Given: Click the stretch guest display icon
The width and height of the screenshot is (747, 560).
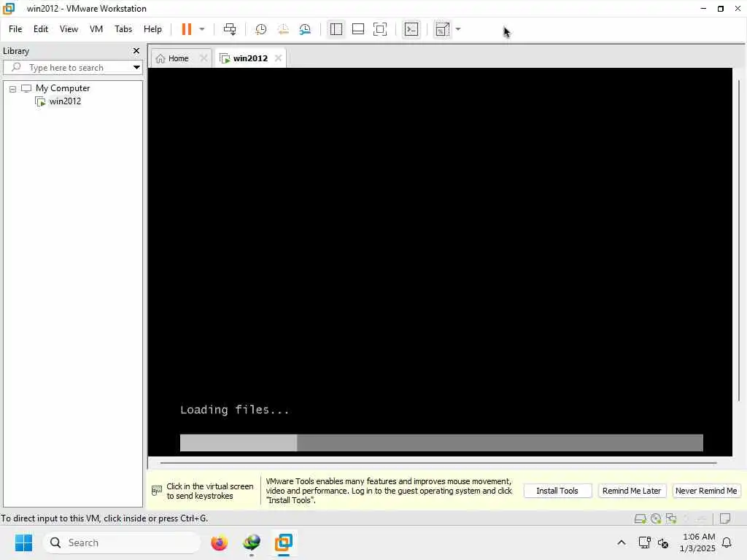Looking at the screenshot, I should (x=443, y=29).
